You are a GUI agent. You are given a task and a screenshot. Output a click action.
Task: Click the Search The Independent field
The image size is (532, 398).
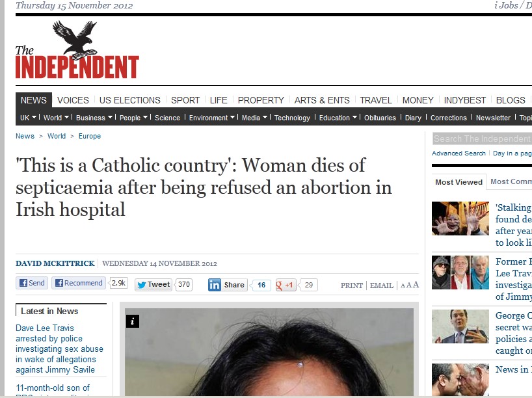tap(482, 139)
